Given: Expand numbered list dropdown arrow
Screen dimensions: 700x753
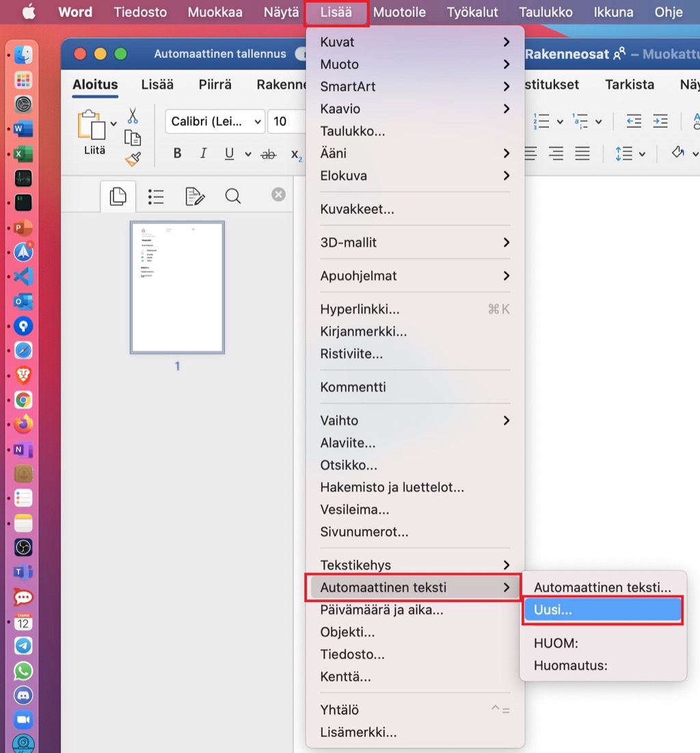Looking at the screenshot, I should point(560,122).
